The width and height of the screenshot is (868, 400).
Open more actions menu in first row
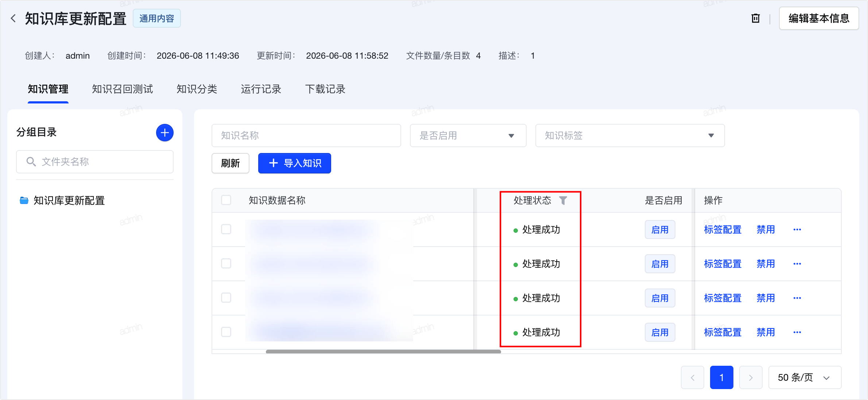[x=797, y=230]
